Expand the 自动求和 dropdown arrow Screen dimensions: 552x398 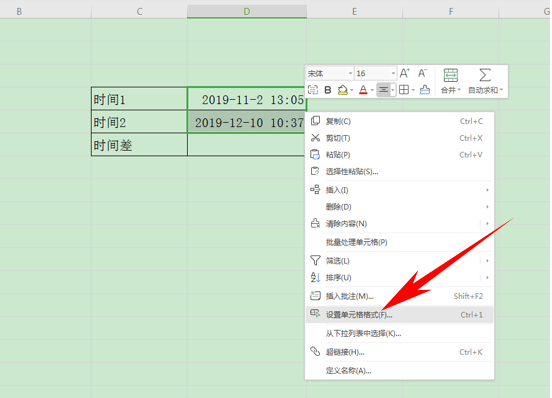click(x=501, y=90)
